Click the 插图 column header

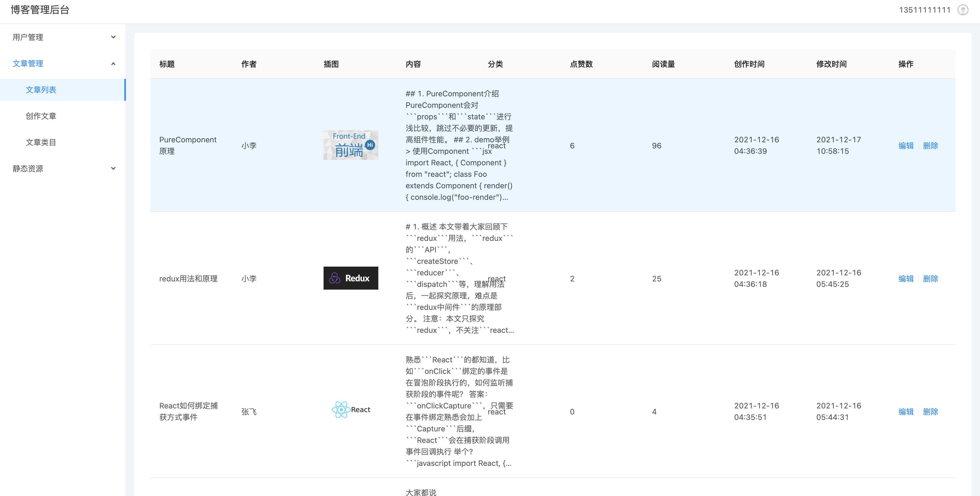[x=331, y=64]
